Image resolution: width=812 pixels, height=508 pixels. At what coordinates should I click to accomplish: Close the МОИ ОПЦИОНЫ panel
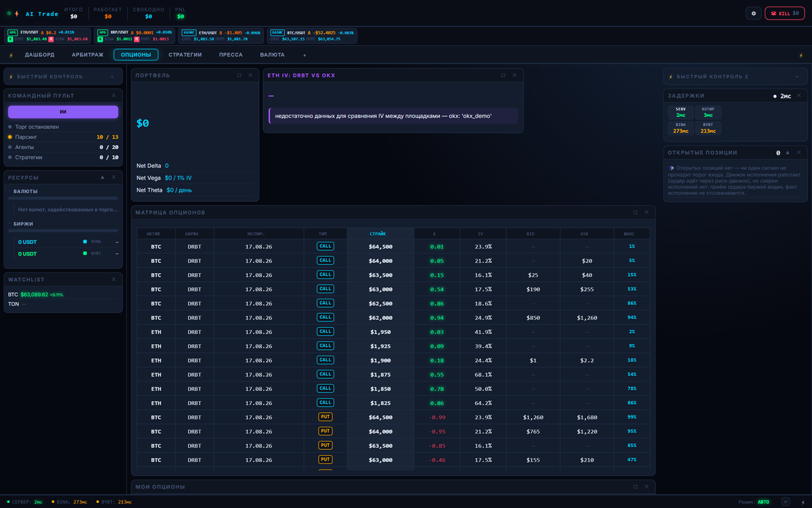coord(646,486)
